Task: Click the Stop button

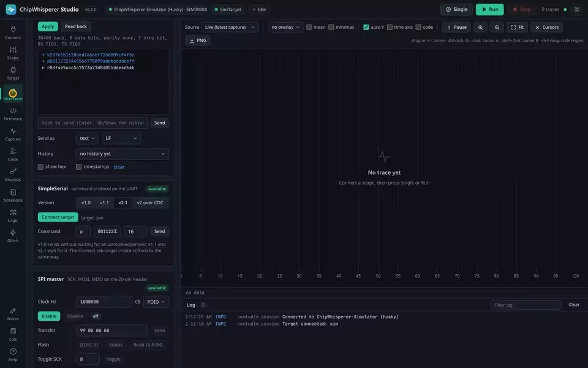Action: click(x=521, y=9)
